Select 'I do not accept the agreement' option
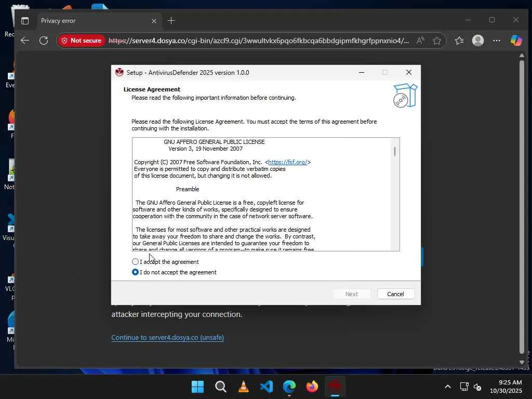Image resolution: width=532 pixels, height=399 pixels. pos(135,272)
